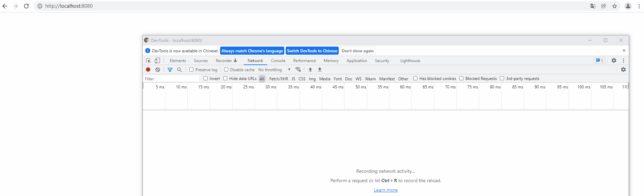Open the Learn more link
Image resolution: width=644 pixels, height=196 pixels.
pyautogui.click(x=386, y=190)
